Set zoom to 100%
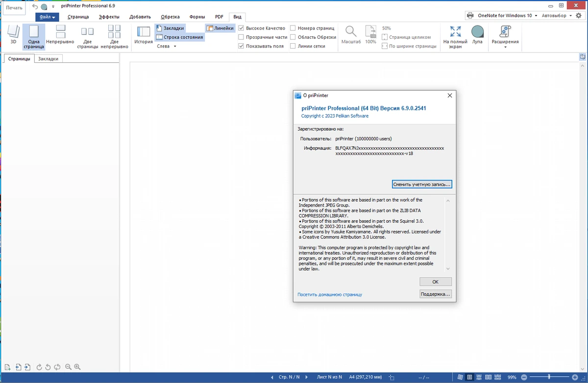The width and height of the screenshot is (588, 383). pyautogui.click(x=371, y=35)
